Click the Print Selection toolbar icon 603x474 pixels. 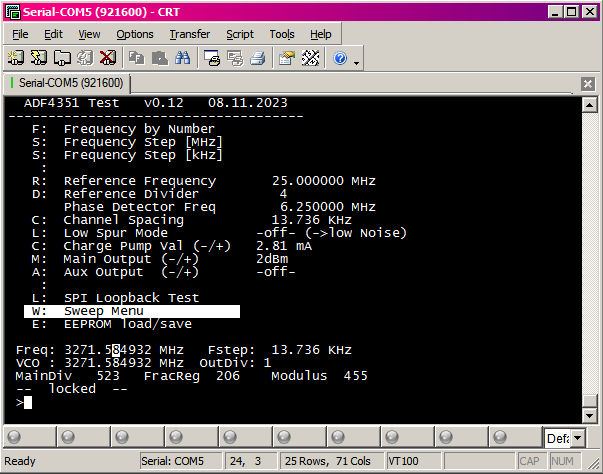tap(235, 58)
